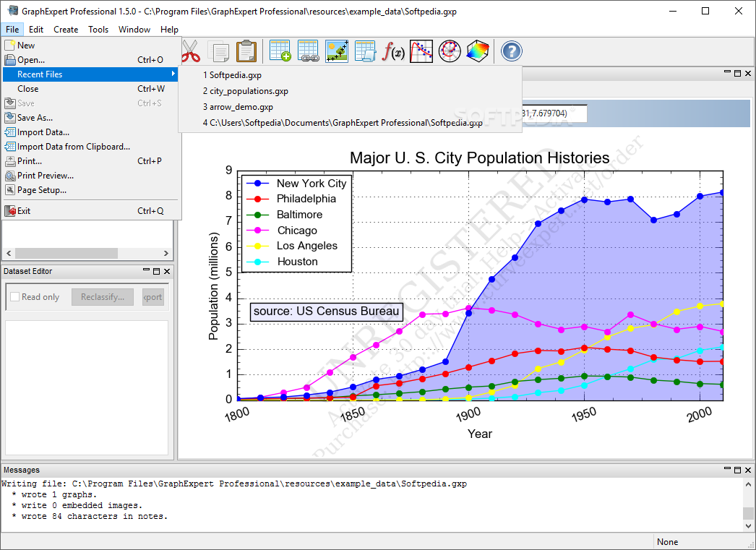Close the graph panel next to toolbar
756x550 pixels.
point(748,73)
